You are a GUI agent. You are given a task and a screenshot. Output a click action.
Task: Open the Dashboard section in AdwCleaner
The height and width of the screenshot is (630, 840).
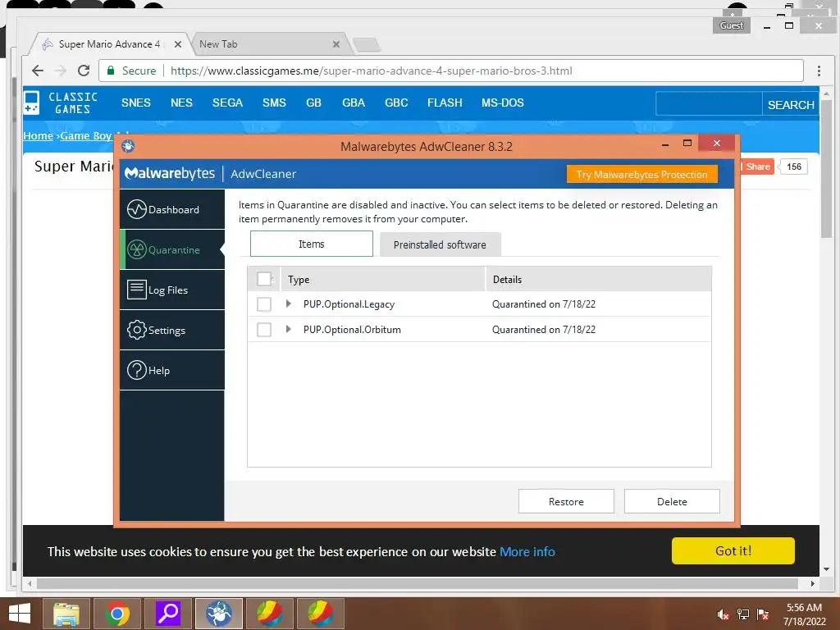[x=172, y=209]
